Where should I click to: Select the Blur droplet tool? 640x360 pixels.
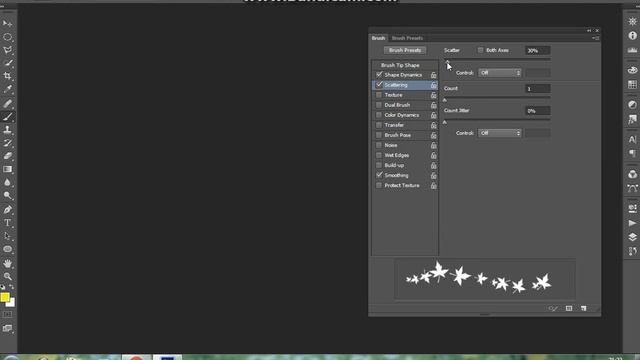click(x=7, y=182)
